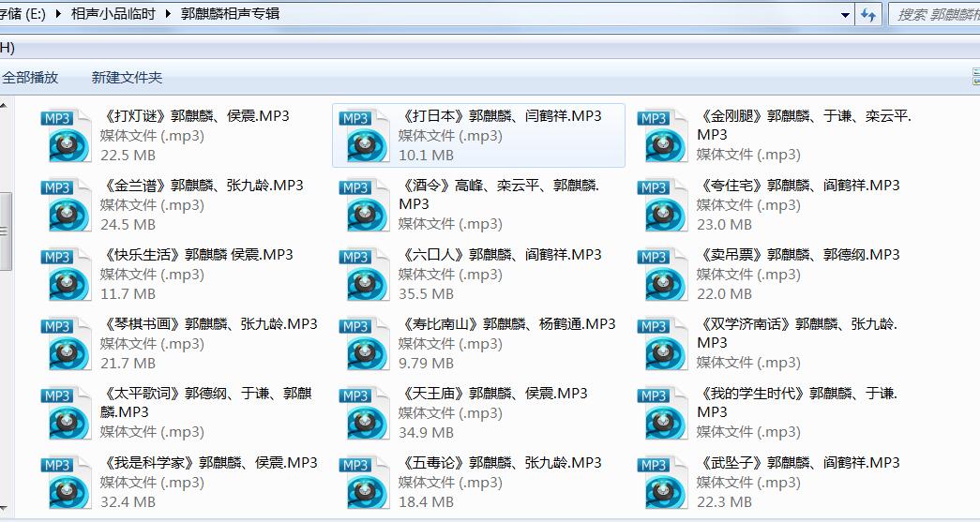Click 相声小品临时 in the address path
The height and width of the screenshot is (522, 980).
[x=113, y=14]
